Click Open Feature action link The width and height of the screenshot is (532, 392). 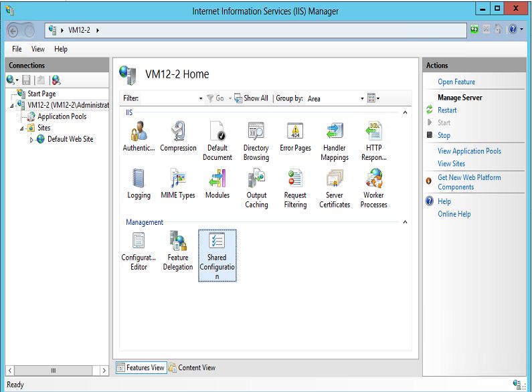(456, 82)
